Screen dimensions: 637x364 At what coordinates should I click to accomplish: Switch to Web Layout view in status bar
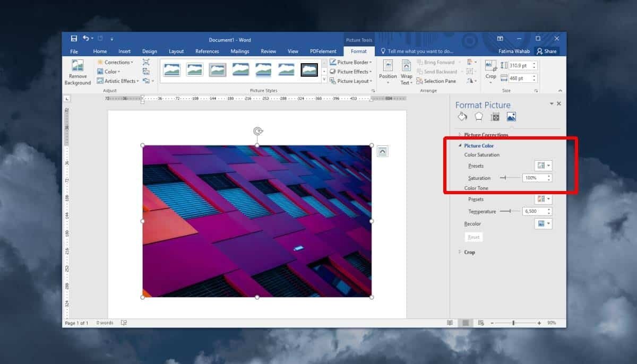pyautogui.click(x=481, y=323)
